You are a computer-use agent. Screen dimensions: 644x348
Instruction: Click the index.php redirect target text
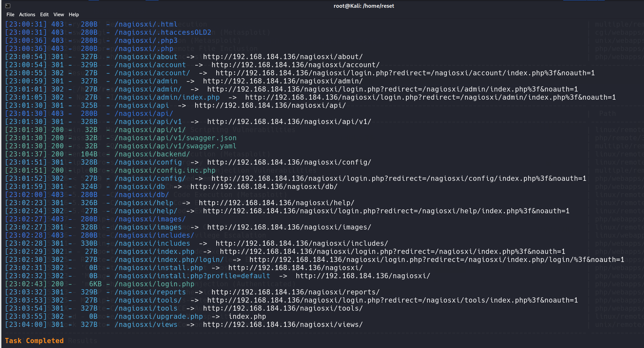(247, 317)
